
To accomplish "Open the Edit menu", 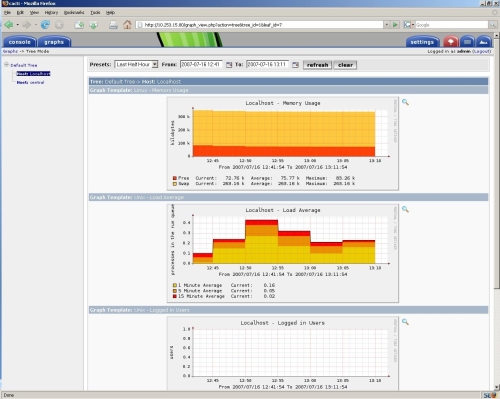I will 20,12.
